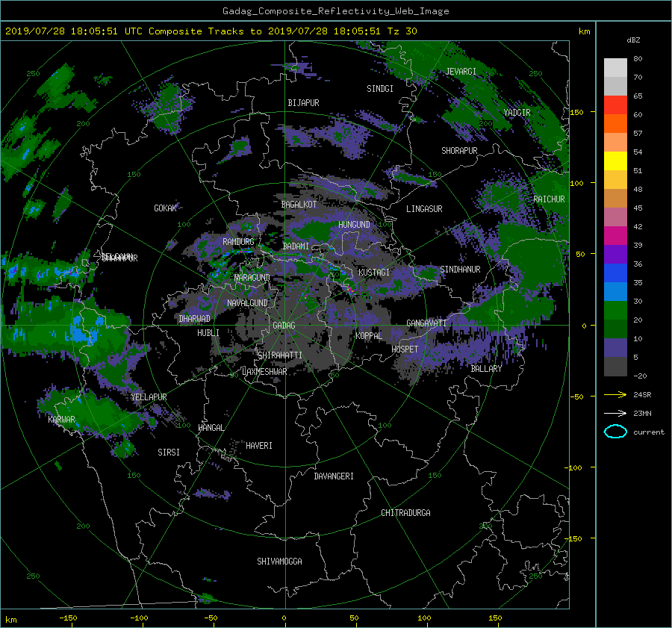Click the LAXMESHWAR city label
The image size is (672, 628).
[x=264, y=372]
